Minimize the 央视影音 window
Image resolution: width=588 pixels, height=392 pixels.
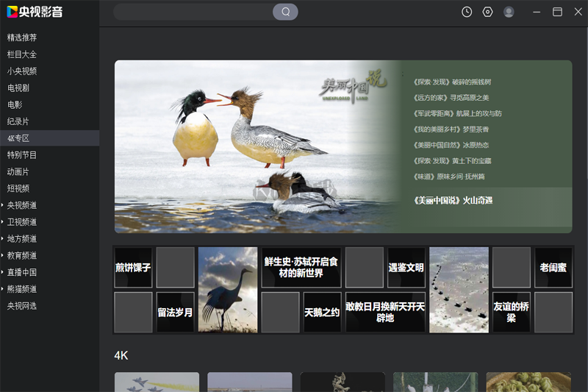537,12
